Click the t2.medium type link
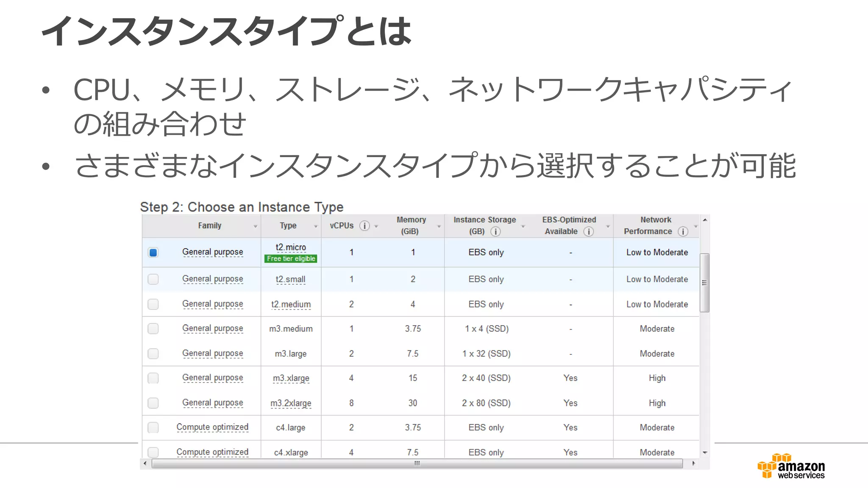This screenshot has width=868, height=488. [291, 305]
